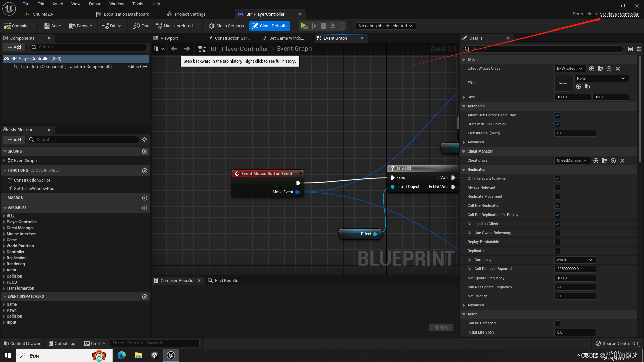The image size is (644, 362).
Task: Add new variable with plus icon
Action: tap(145, 208)
